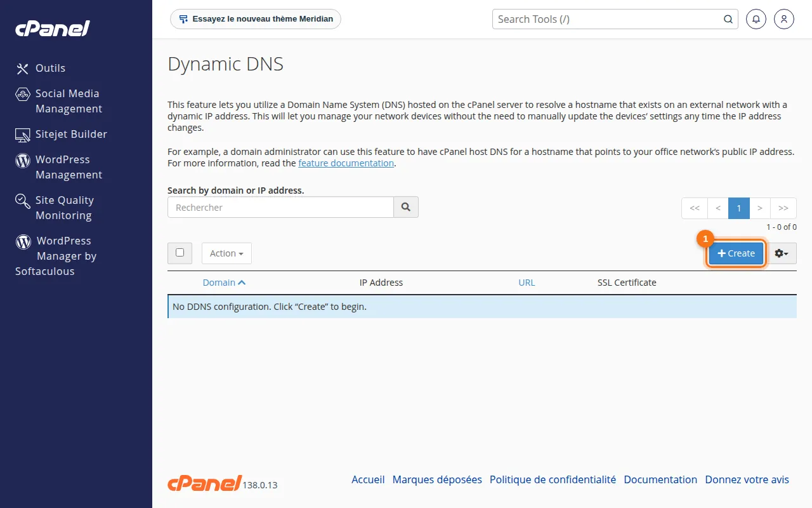Click the Create button

pyautogui.click(x=736, y=253)
